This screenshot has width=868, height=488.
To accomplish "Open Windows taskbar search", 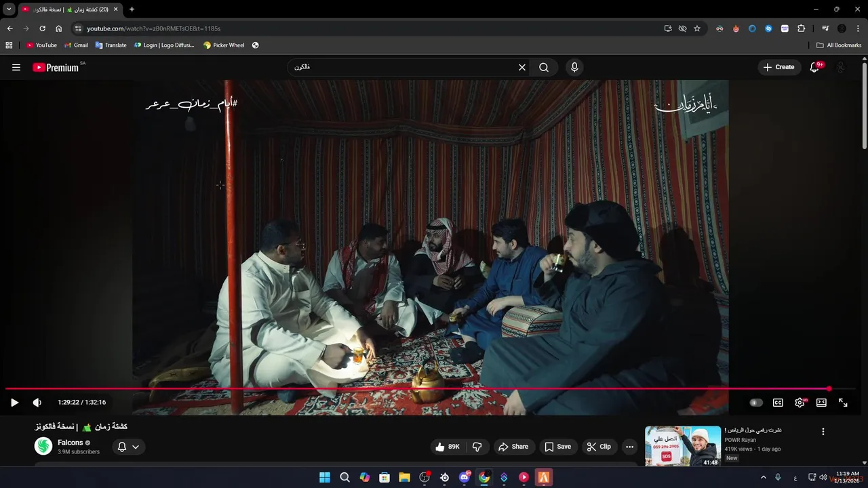I will 344,477.
